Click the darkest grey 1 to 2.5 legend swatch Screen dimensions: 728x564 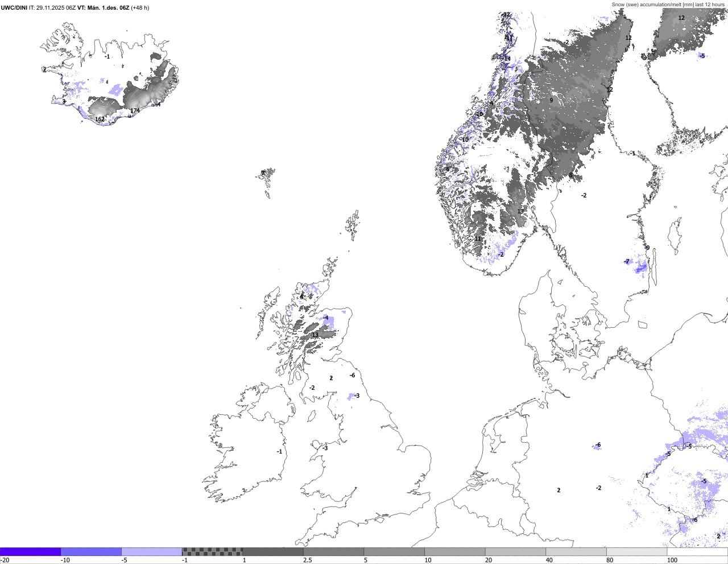(273, 551)
